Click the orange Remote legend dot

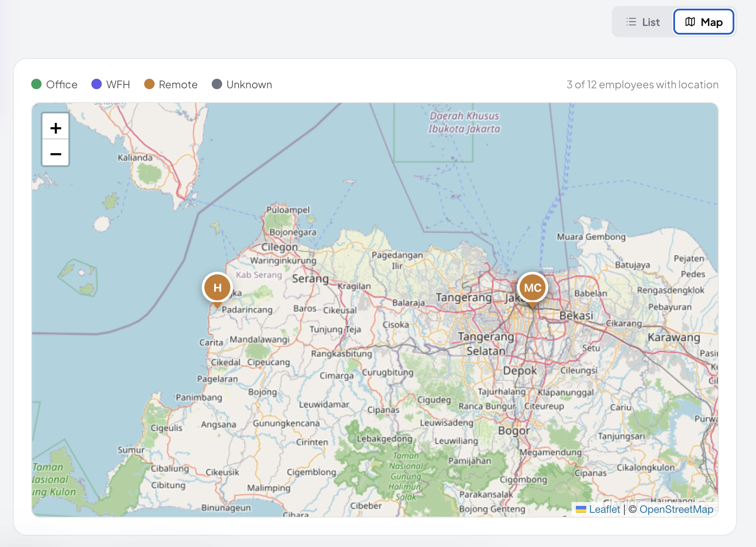(149, 84)
